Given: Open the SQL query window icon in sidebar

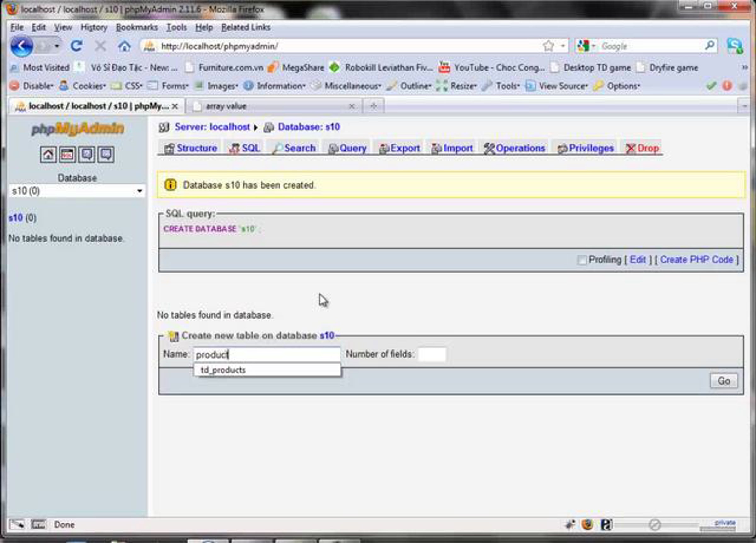Looking at the screenshot, I should click(67, 155).
